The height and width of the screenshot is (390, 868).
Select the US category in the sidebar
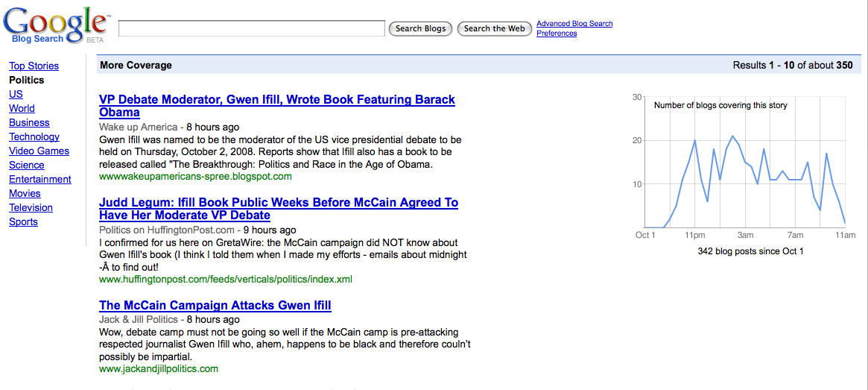[16, 94]
